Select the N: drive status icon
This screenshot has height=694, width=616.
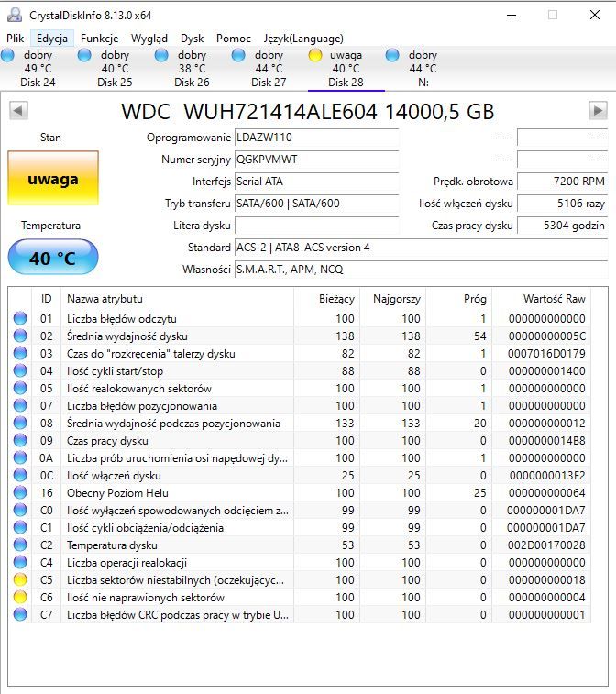[392, 55]
